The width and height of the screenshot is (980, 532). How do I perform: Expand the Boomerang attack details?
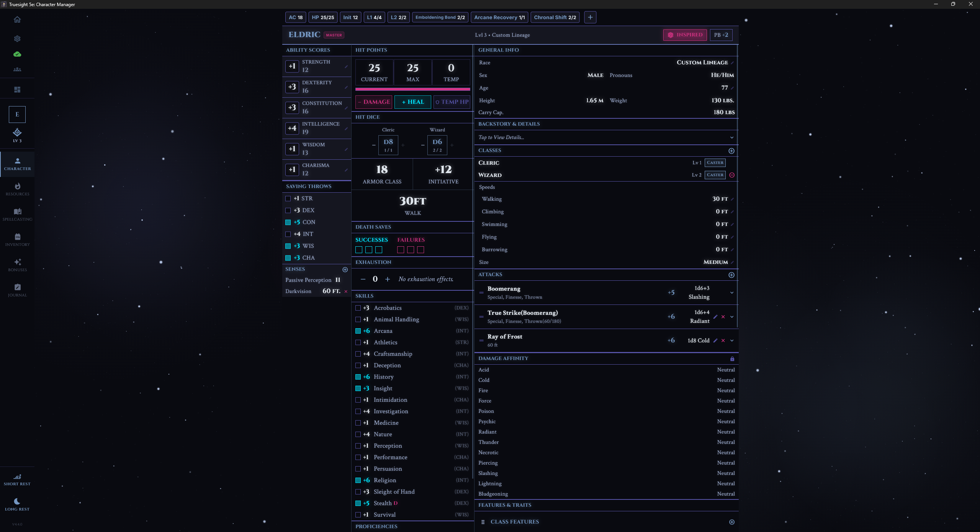click(x=732, y=293)
